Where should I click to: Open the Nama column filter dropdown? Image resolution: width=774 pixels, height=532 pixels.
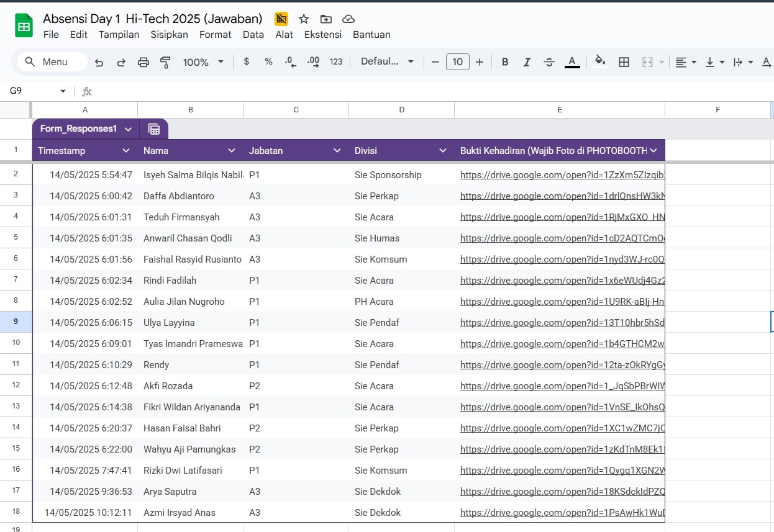point(232,150)
